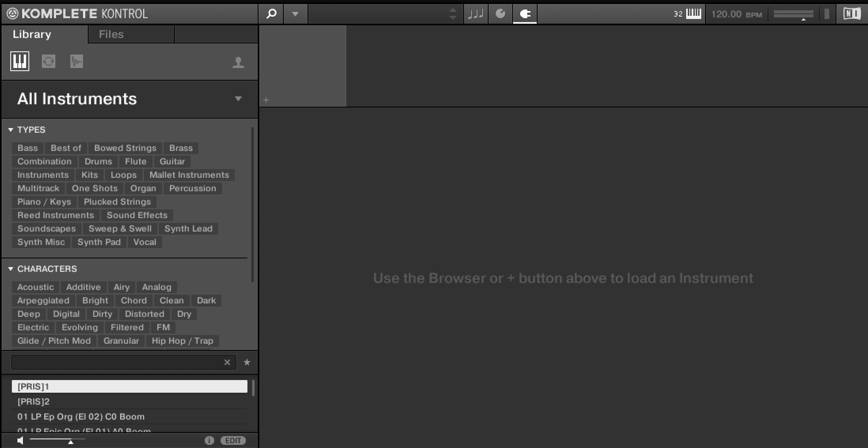Switch to the Files tab
868x448 pixels.
[111, 34]
